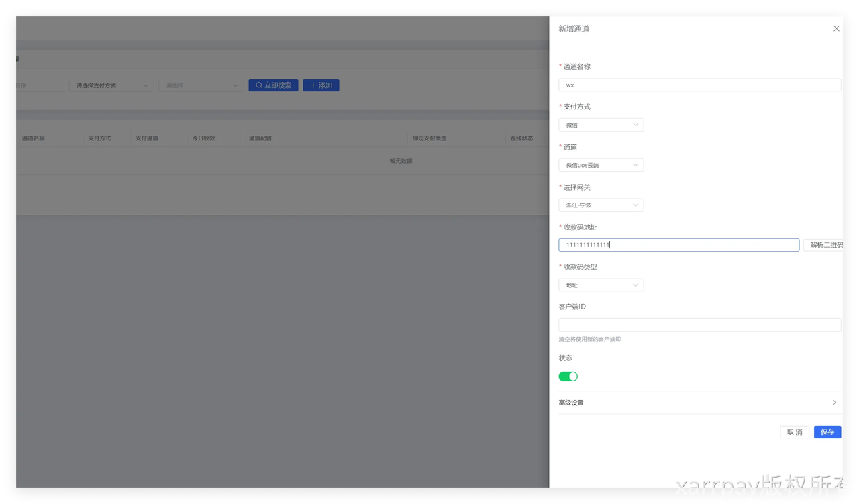Click the 添加 button with plus icon

coord(321,85)
